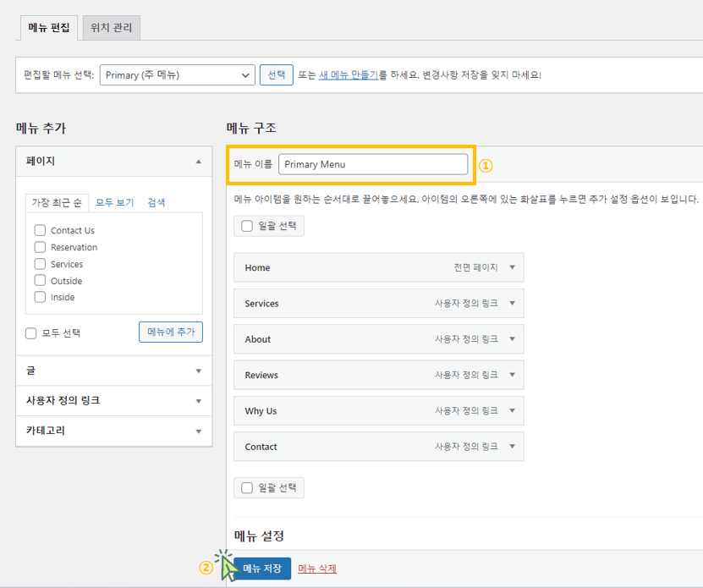Click the 메뉴 추가 heading
Viewport: 703px width, 588px height.
[x=41, y=129]
